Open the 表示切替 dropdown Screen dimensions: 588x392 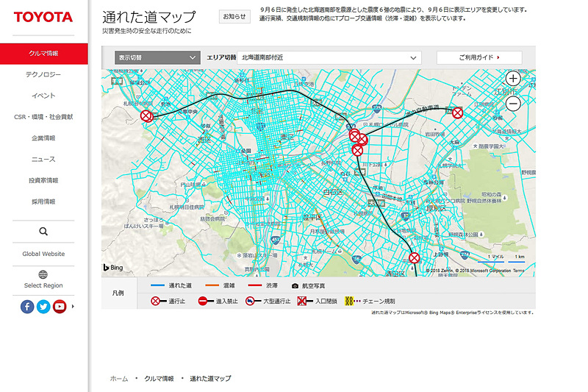157,58
